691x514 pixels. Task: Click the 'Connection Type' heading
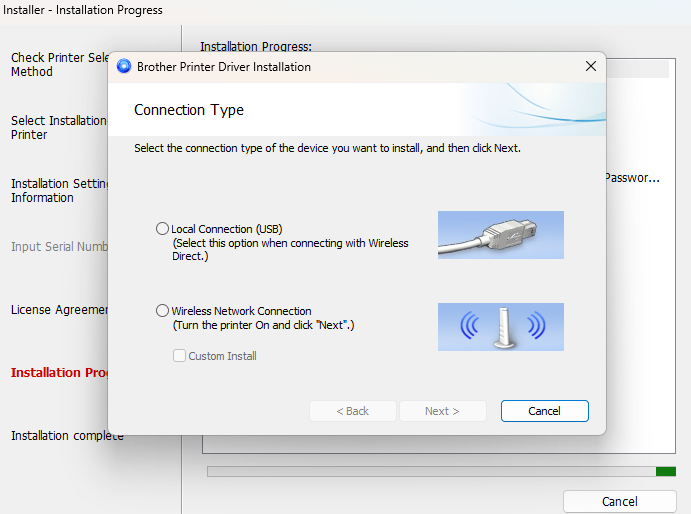tap(189, 110)
